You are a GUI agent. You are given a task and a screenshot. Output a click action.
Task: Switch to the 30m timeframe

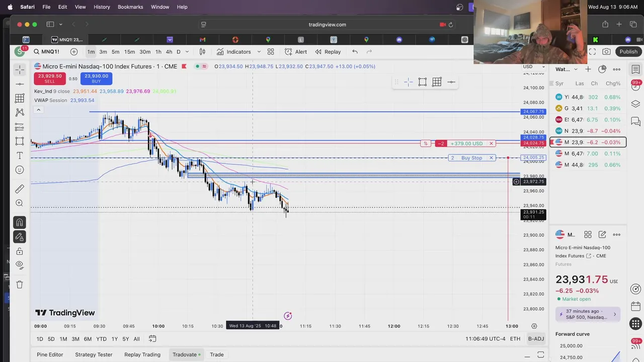(145, 52)
